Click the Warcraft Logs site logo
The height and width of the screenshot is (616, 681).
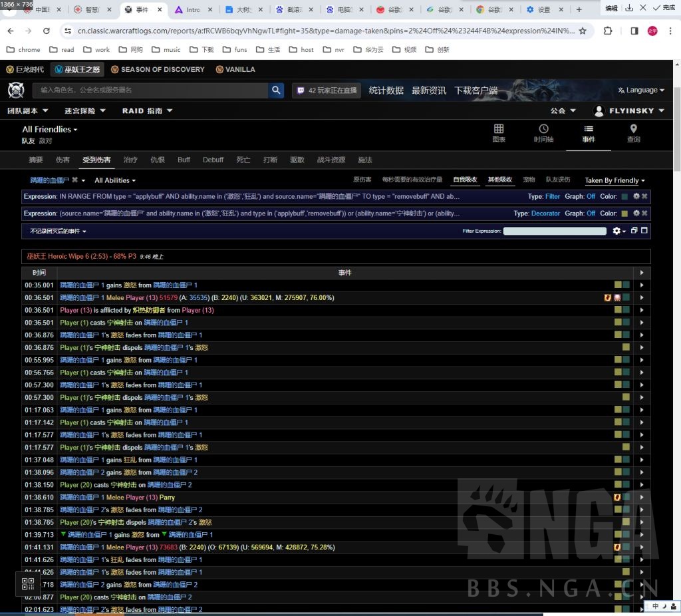tap(16, 90)
